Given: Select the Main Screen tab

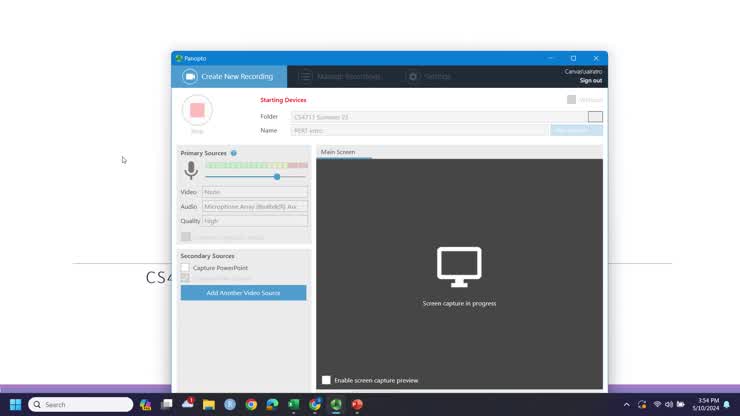Looking at the screenshot, I should 338,152.
